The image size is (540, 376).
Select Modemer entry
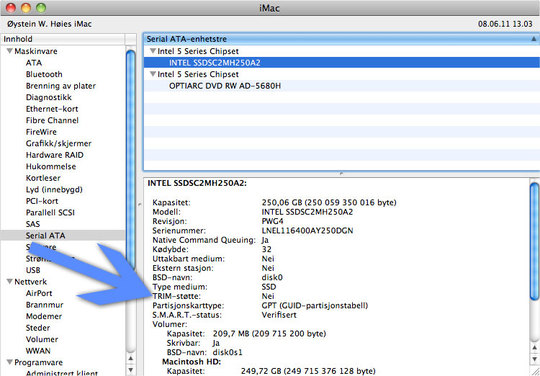pyautogui.click(x=44, y=316)
